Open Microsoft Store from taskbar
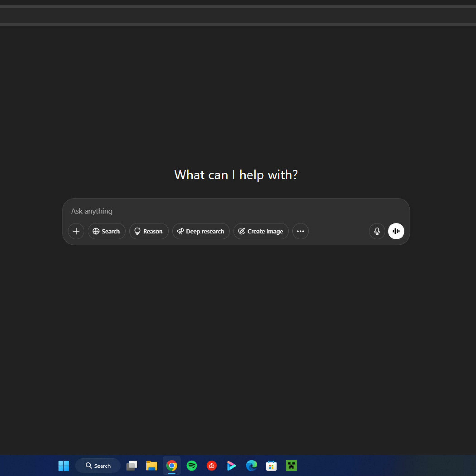 pos(271,466)
